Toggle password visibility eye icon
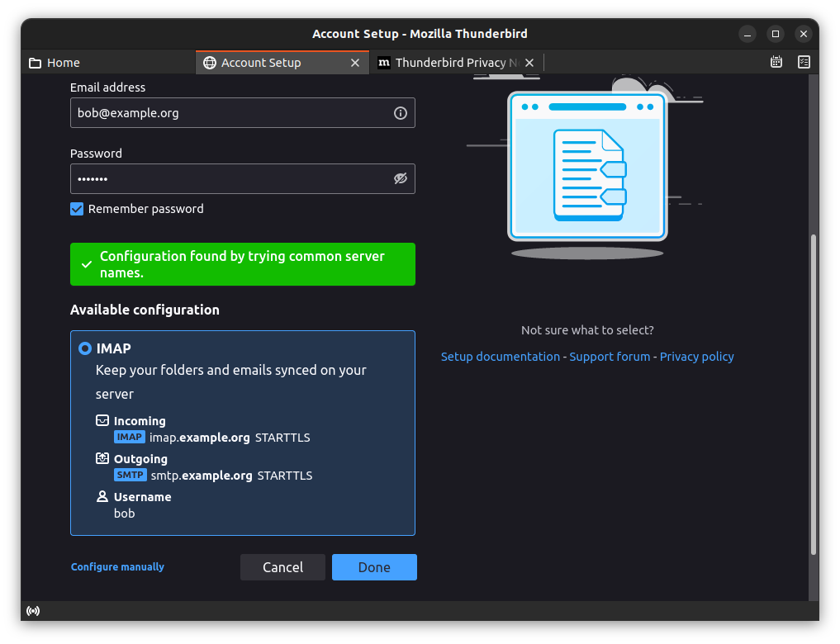 pos(401,178)
